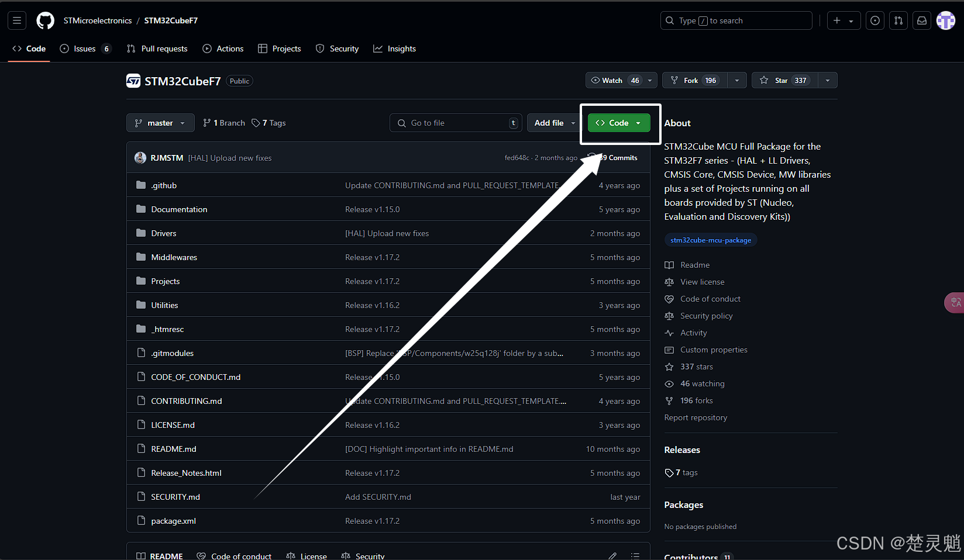Screen dimensions: 964x560
Task: Switch to the Projects tab
Action: [x=280, y=49]
